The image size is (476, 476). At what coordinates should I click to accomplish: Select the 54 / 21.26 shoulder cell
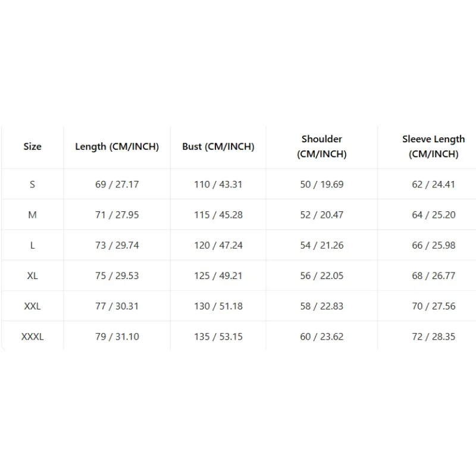coord(322,245)
